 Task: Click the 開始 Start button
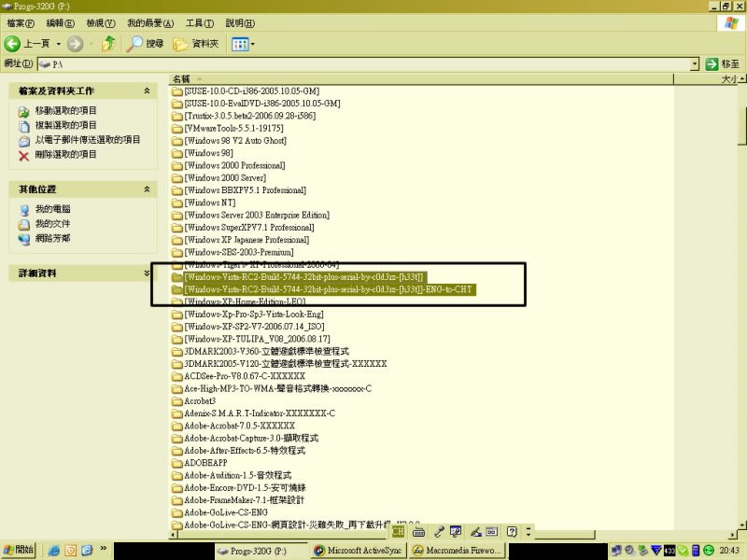(x=19, y=550)
